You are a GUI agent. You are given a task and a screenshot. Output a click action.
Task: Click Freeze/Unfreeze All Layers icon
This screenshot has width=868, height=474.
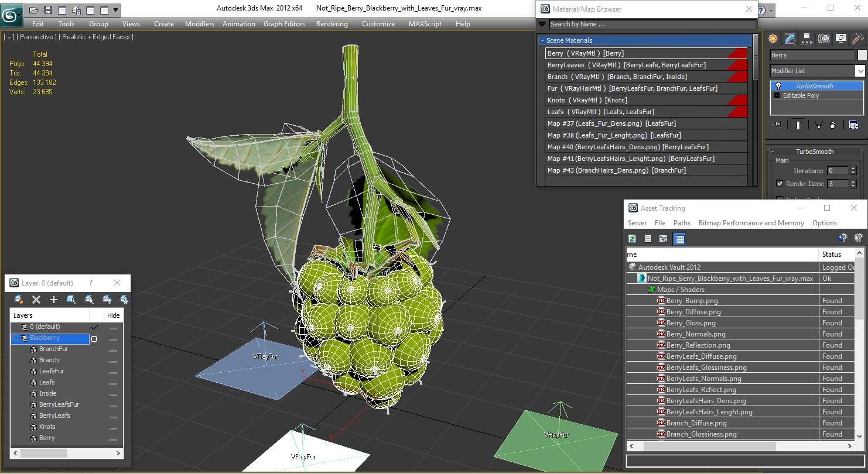(x=124, y=300)
